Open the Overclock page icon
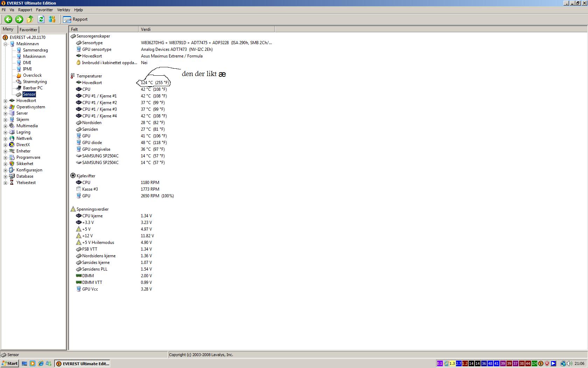Image resolution: width=588 pixels, height=368 pixels. click(x=19, y=75)
